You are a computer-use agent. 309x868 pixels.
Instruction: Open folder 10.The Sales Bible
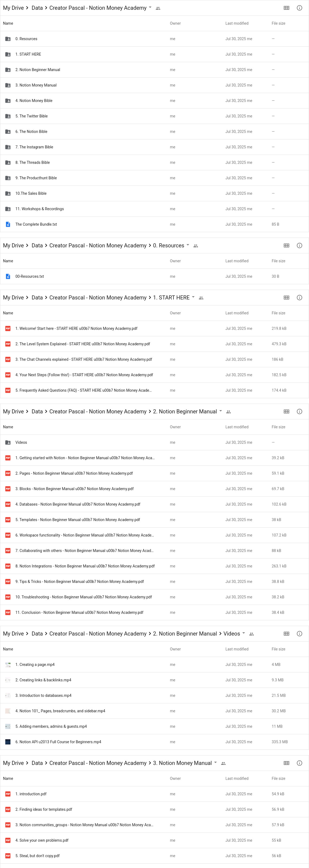click(31, 194)
